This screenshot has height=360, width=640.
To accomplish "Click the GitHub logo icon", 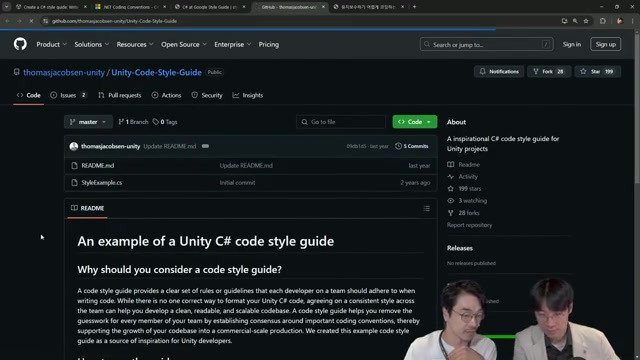I will (20, 44).
